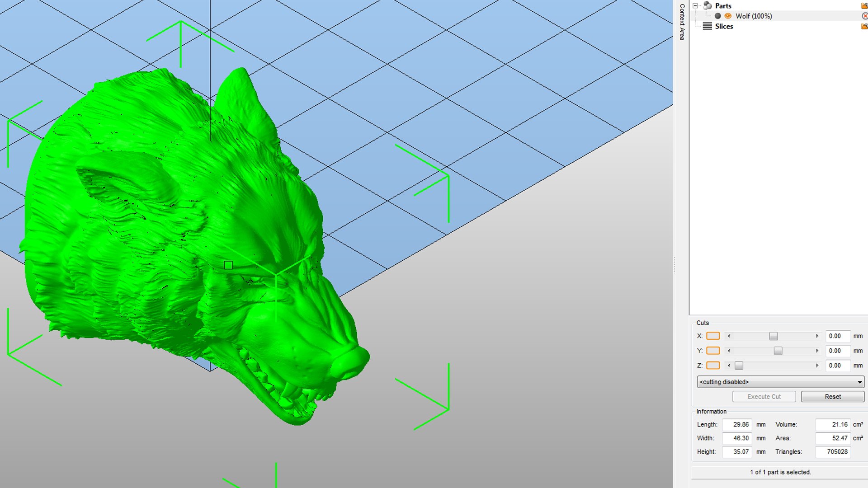Toggle visibility eye for Wolf part
The image size is (868, 488).
pyautogui.click(x=728, y=16)
